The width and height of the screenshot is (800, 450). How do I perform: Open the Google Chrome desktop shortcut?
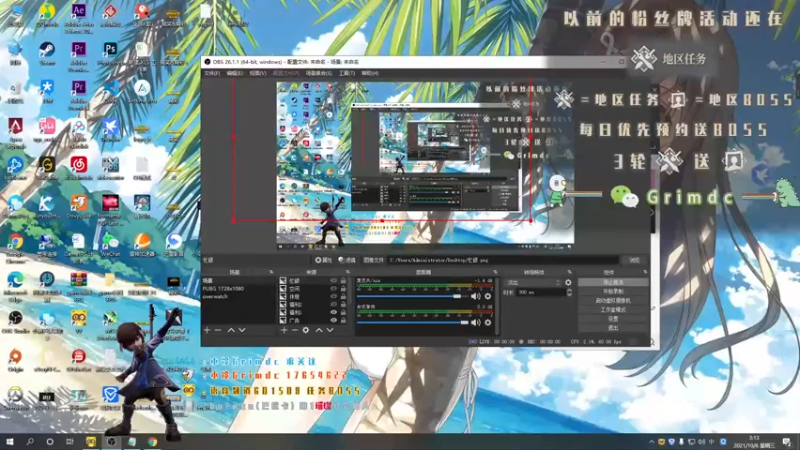[x=15, y=248]
